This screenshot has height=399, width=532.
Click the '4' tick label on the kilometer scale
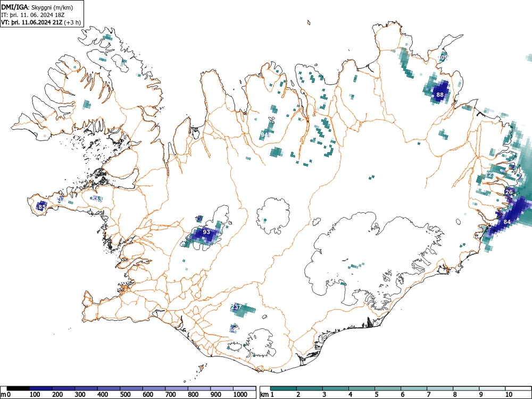(x=350, y=395)
